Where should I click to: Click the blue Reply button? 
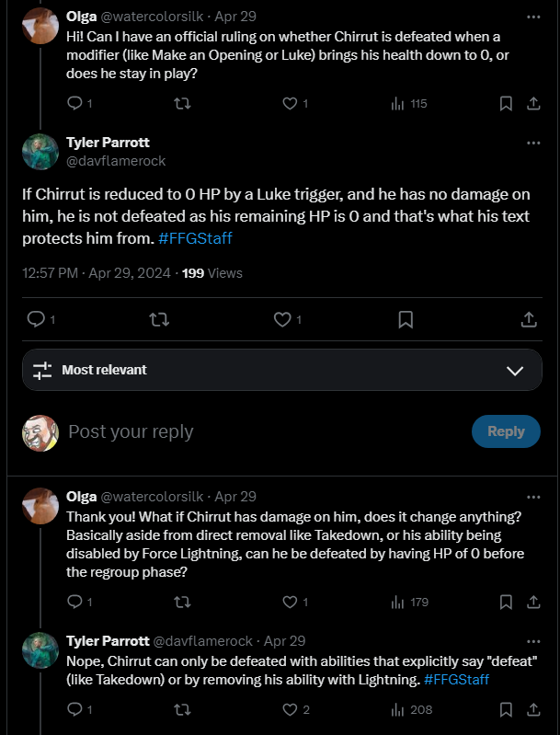coord(506,431)
